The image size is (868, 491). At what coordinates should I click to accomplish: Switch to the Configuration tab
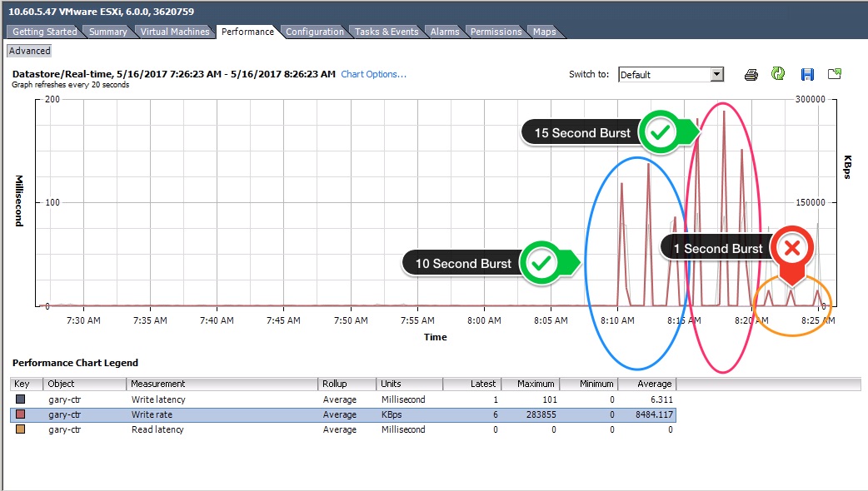(x=314, y=32)
